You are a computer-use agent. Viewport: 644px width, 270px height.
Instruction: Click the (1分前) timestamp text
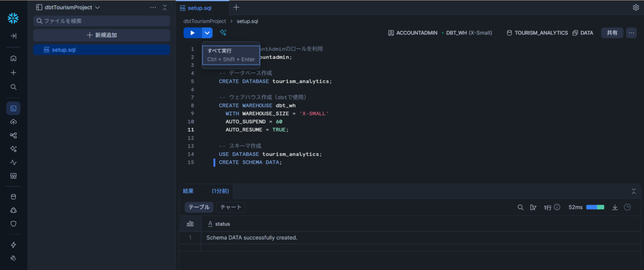point(220,191)
